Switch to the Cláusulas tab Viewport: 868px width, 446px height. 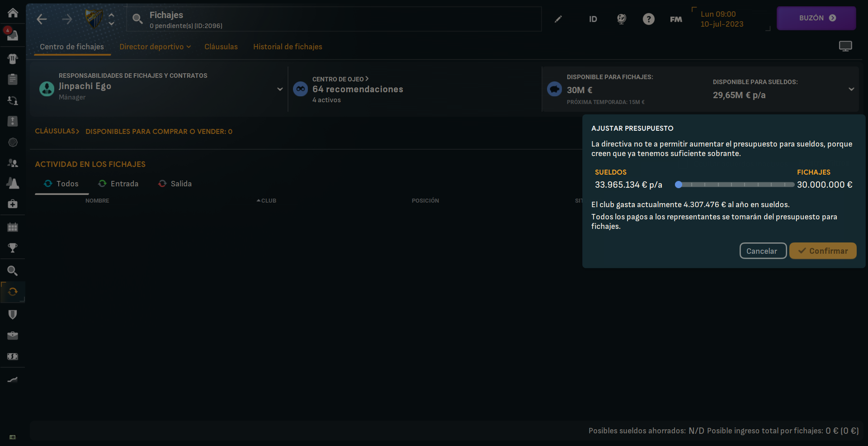pyautogui.click(x=221, y=47)
